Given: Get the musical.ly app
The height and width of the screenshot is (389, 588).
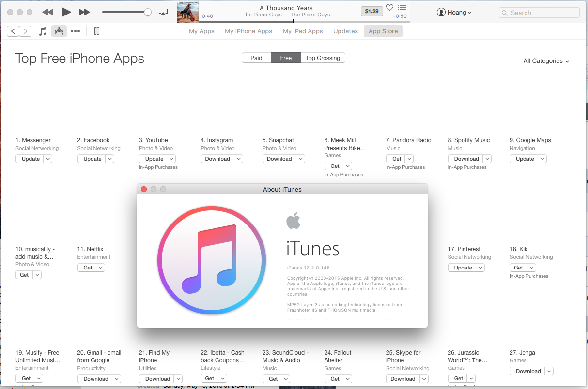Looking at the screenshot, I should tap(24, 275).
